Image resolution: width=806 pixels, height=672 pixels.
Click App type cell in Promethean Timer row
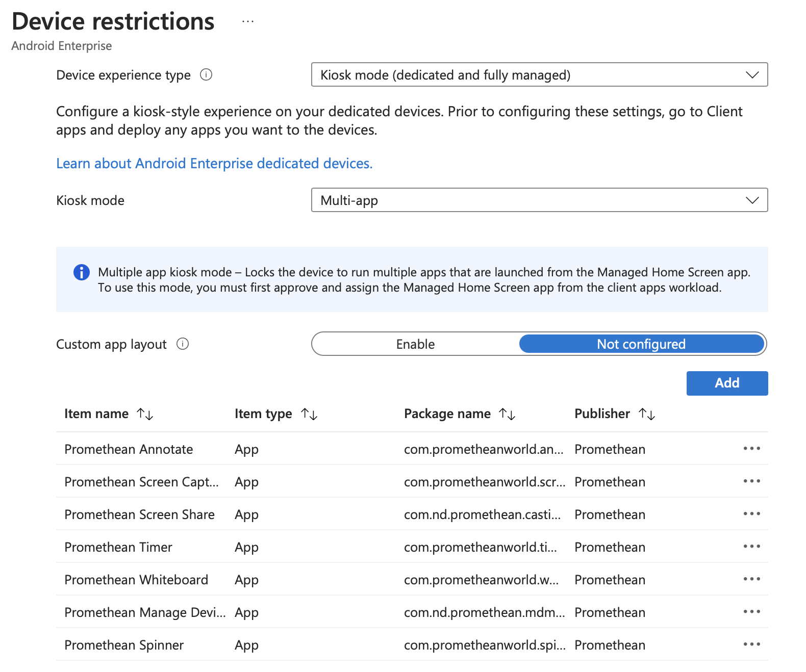pos(246,548)
